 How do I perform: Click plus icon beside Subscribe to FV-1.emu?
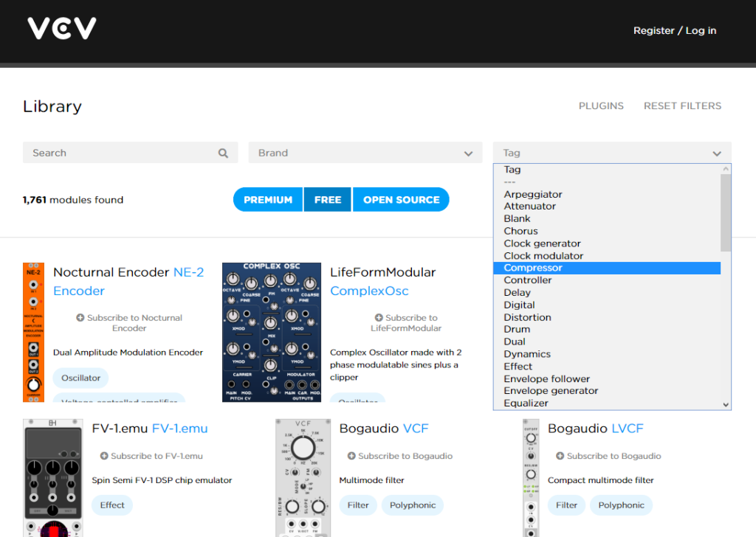click(x=104, y=456)
